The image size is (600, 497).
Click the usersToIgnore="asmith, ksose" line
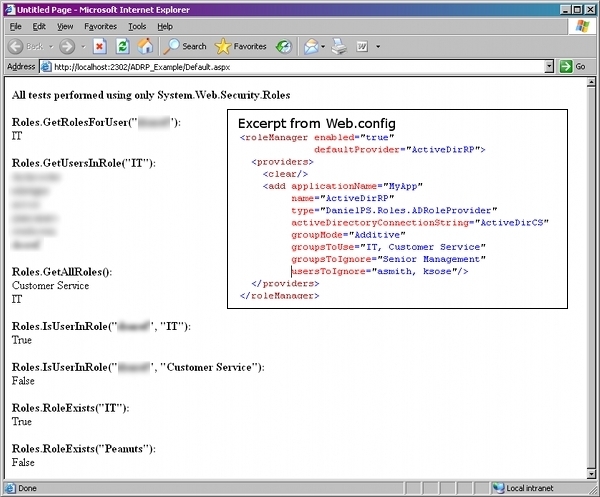click(380, 271)
